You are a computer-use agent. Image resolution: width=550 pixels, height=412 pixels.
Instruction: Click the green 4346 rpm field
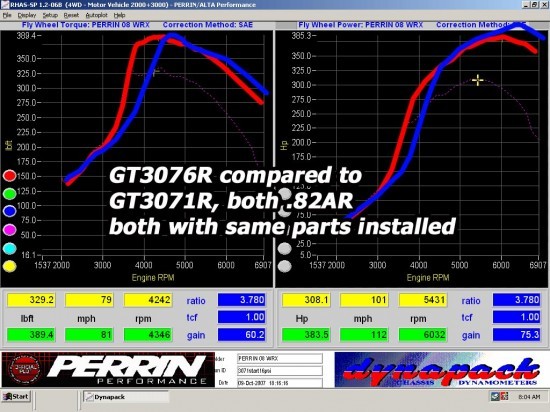(x=148, y=335)
